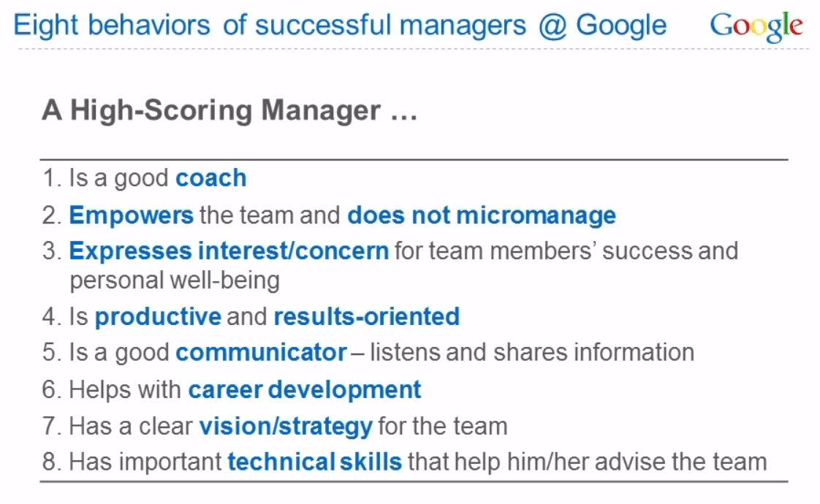This screenshot has width=820, height=504.
Task: Click list number 1
Action: point(52,177)
